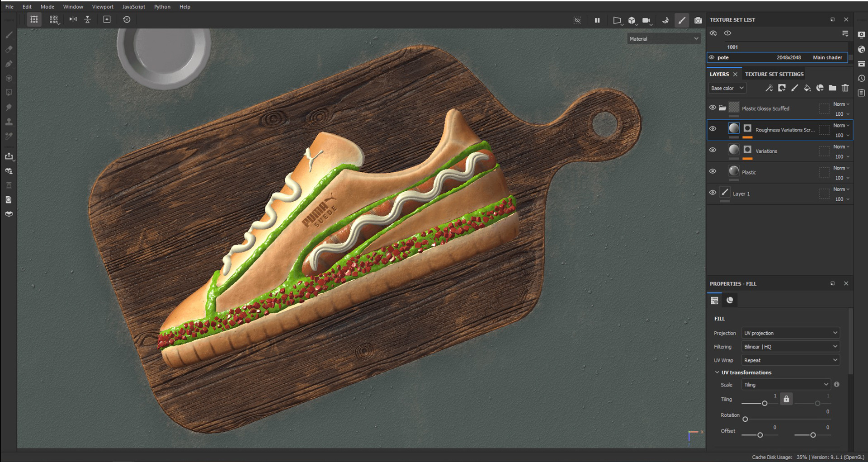Select the Variations layer row
The image size is (868, 462).
[780, 151]
